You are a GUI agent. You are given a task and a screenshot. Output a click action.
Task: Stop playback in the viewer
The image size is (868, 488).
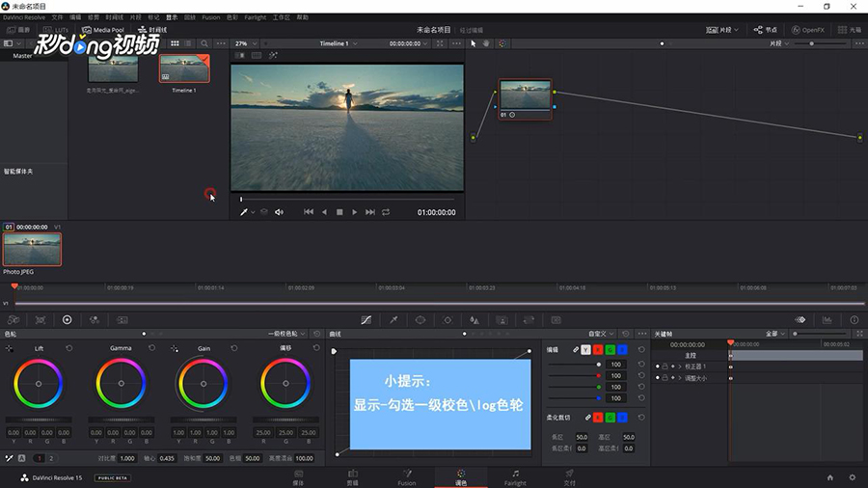tap(339, 212)
